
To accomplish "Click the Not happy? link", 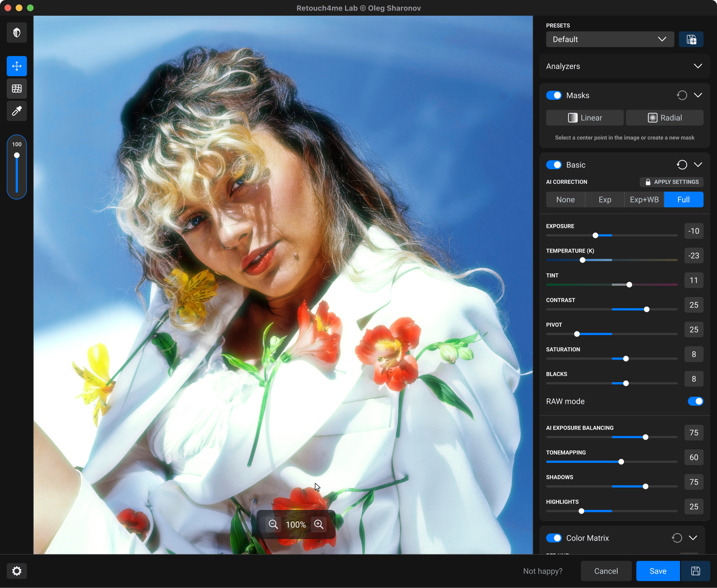I will click(543, 571).
